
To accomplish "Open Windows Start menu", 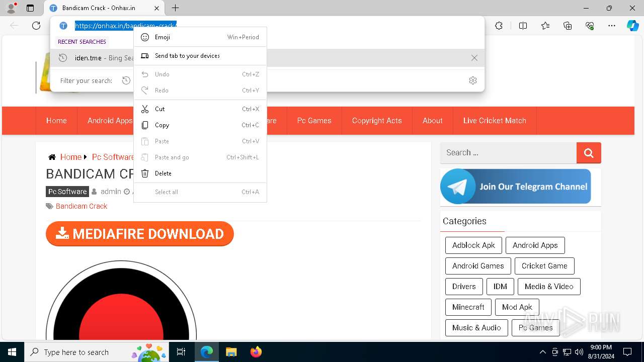I will [x=12, y=352].
